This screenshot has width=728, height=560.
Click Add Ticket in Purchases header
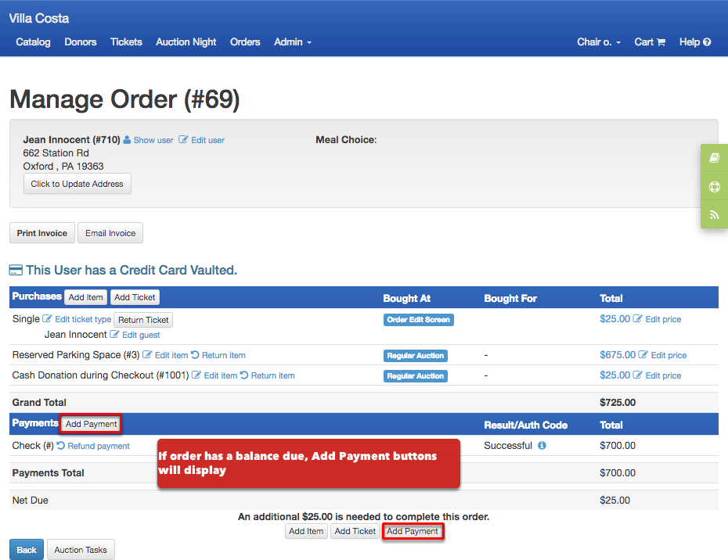point(135,297)
